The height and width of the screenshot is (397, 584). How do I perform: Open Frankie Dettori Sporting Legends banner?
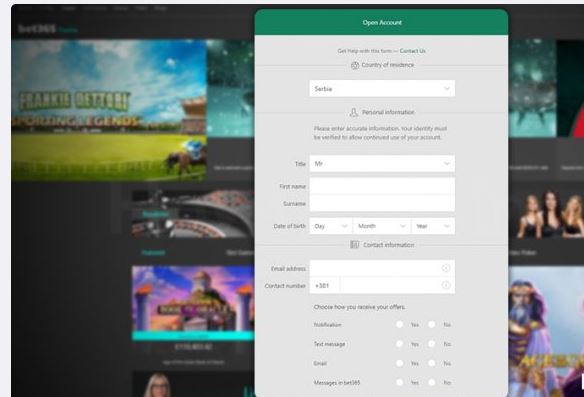pos(109,110)
